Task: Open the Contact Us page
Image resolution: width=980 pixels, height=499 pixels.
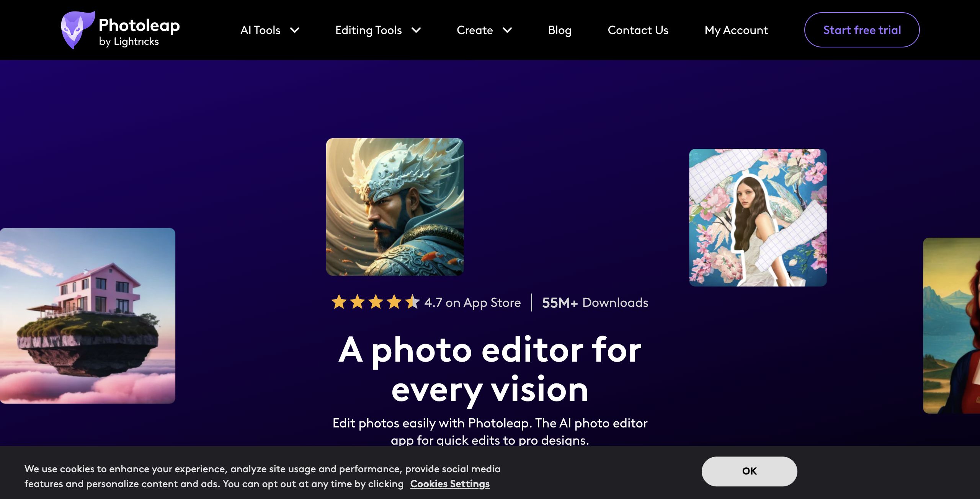Action: click(638, 30)
